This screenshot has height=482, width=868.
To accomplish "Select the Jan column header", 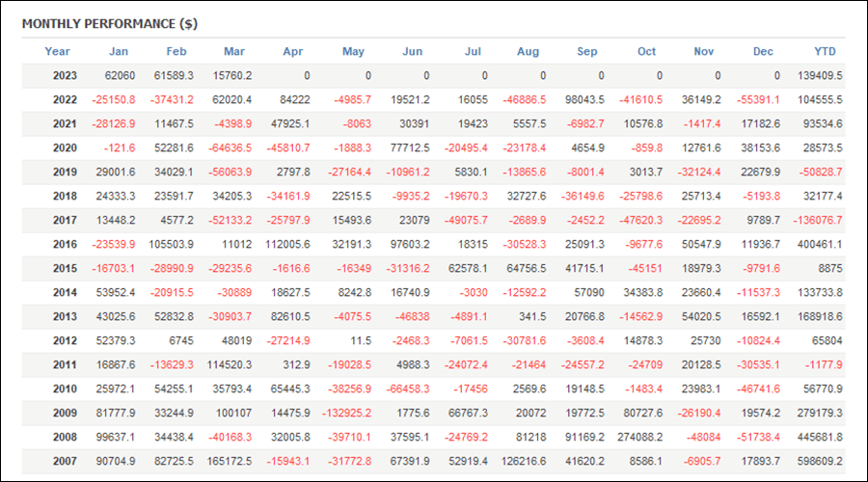I will click(119, 51).
